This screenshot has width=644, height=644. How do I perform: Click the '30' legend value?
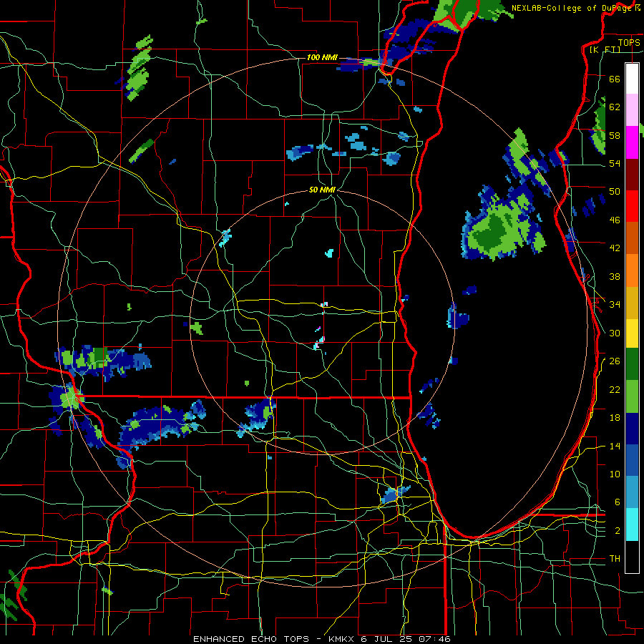pyautogui.click(x=615, y=333)
